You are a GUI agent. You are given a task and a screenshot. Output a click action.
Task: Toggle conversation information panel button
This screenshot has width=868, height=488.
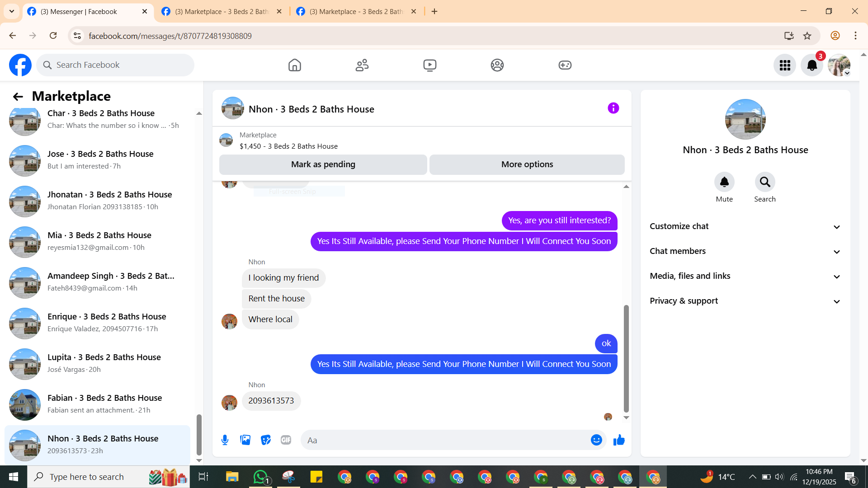[x=613, y=108]
